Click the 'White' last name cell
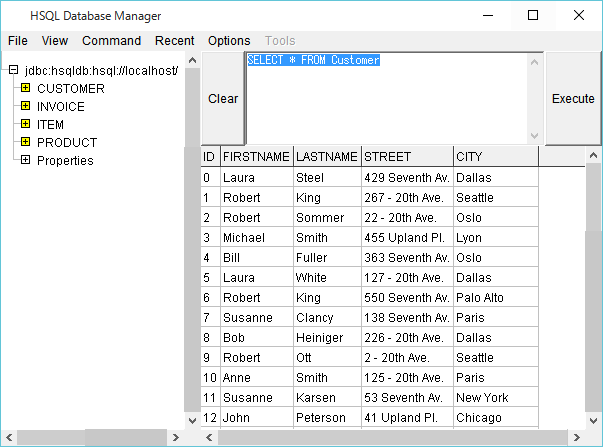Screen dimensions: 603x447 coord(327,277)
